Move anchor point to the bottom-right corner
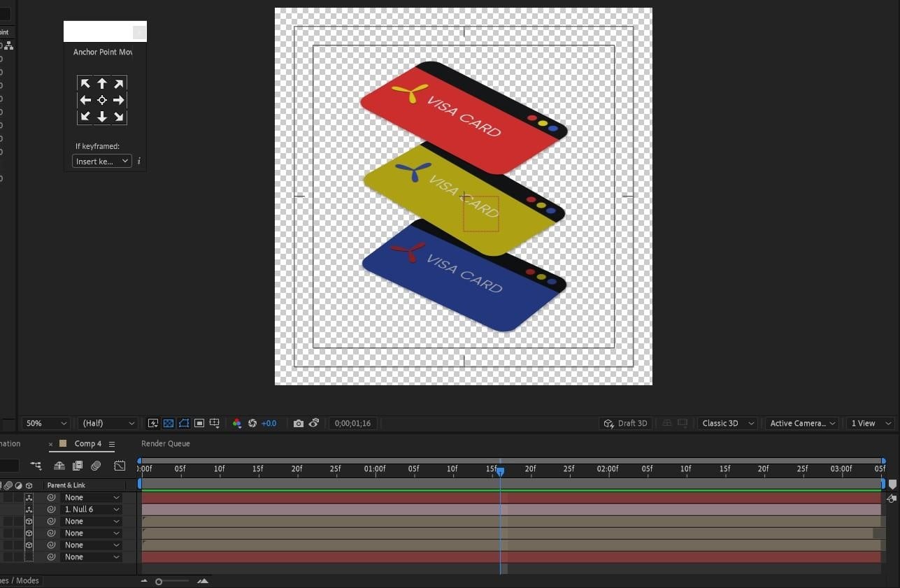900x588 pixels. coord(119,117)
